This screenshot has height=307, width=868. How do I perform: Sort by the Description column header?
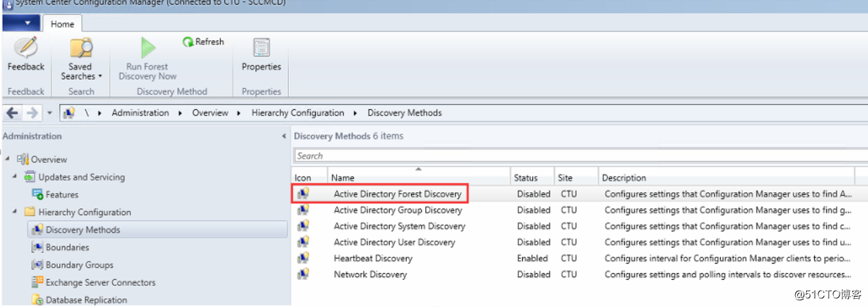[x=726, y=178]
